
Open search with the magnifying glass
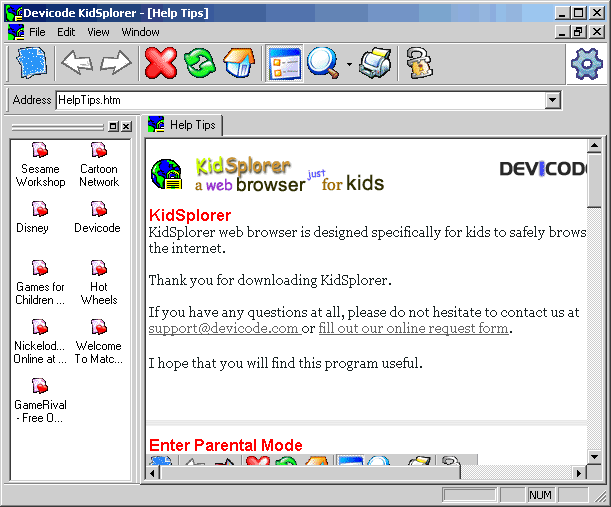click(x=323, y=62)
